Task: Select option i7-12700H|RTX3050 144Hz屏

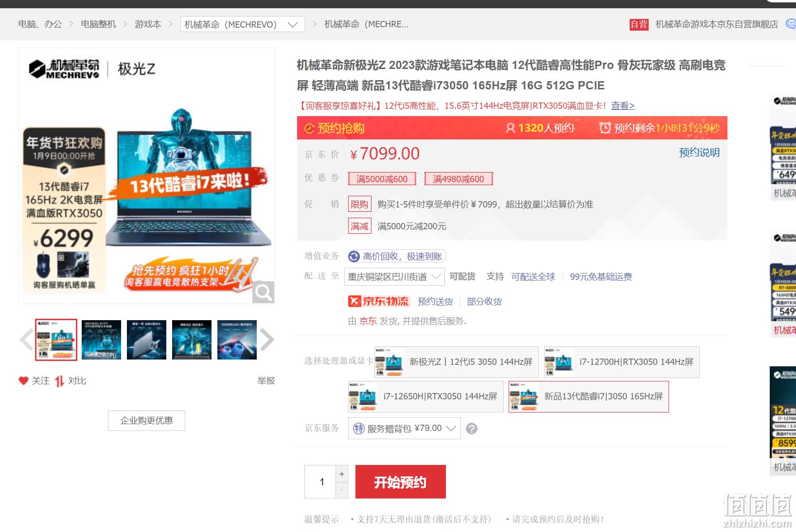Action: [621, 362]
